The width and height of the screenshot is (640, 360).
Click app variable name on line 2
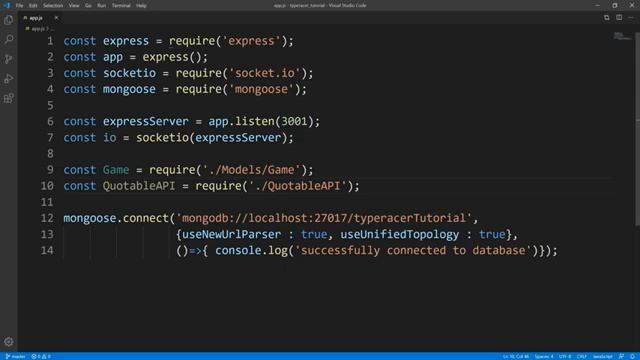point(113,57)
